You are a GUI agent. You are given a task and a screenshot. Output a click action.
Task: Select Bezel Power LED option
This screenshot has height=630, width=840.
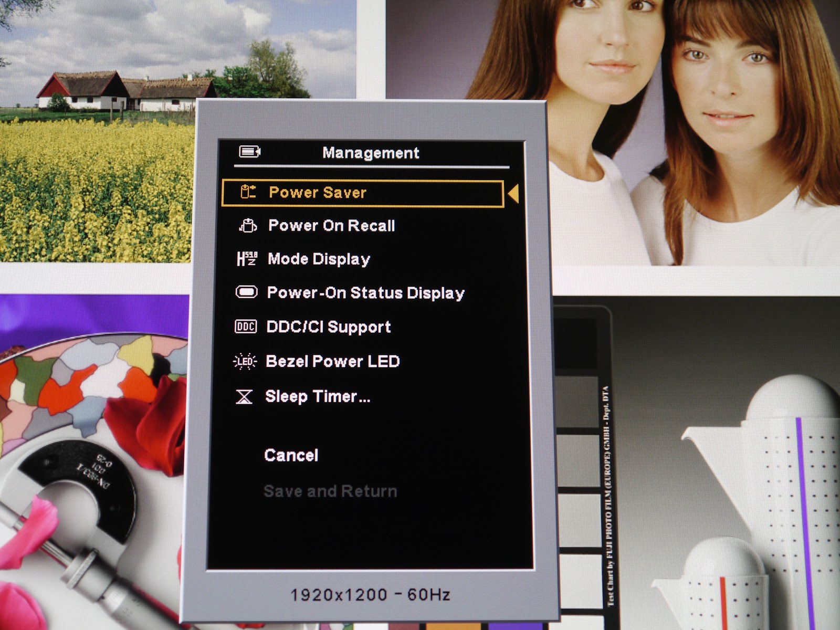click(x=333, y=361)
